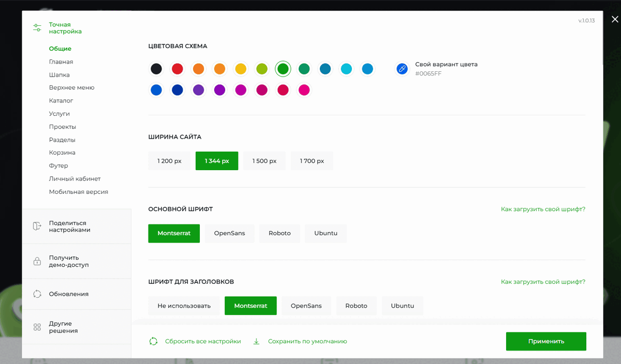
Task: Choose Montserrat for heading font
Action: [x=250, y=306]
